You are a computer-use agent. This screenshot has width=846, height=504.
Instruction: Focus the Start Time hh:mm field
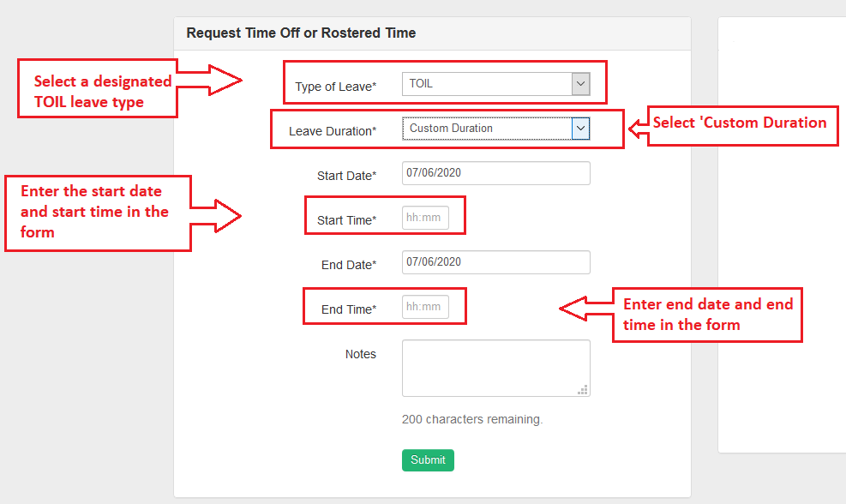(425, 218)
